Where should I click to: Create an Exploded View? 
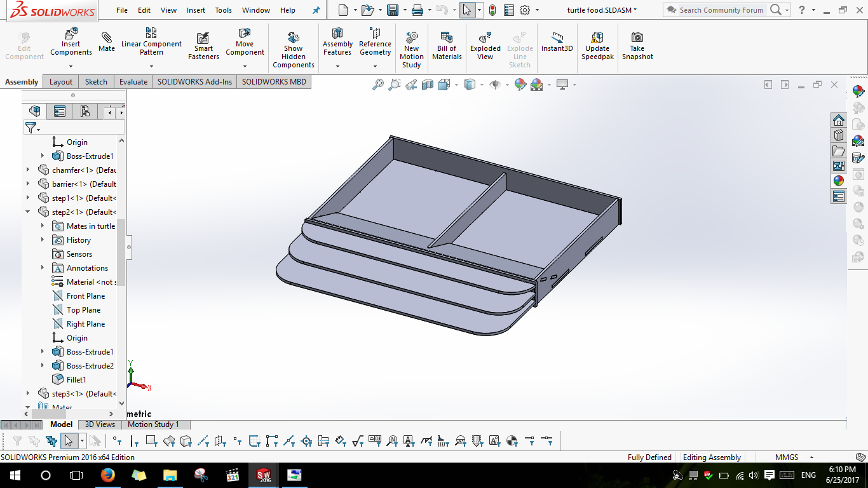[x=485, y=46]
